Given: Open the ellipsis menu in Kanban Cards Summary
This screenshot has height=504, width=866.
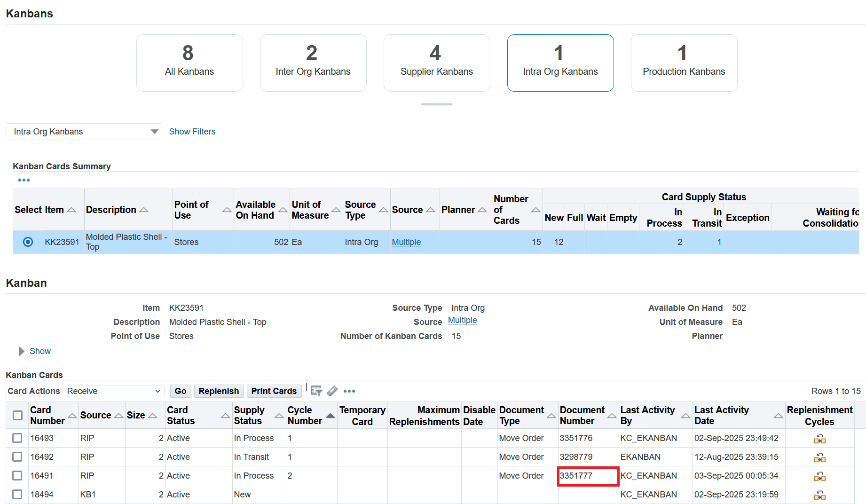Looking at the screenshot, I should click(24, 180).
